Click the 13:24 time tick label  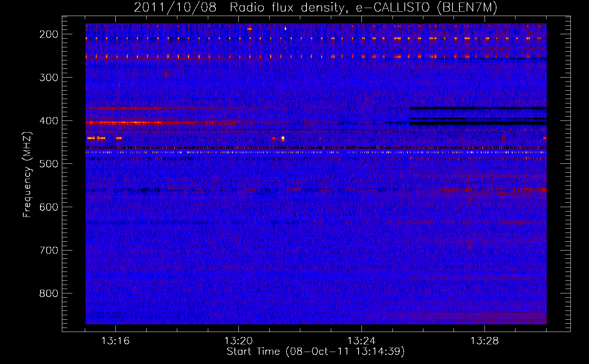[x=361, y=341]
